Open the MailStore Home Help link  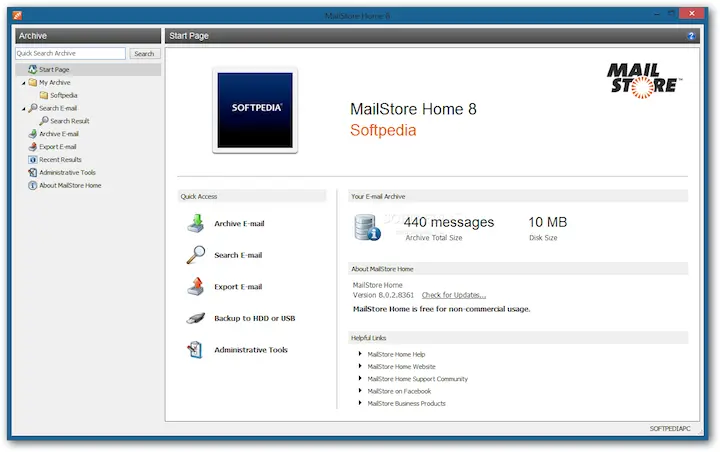pyautogui.click(x=396, y=354)
